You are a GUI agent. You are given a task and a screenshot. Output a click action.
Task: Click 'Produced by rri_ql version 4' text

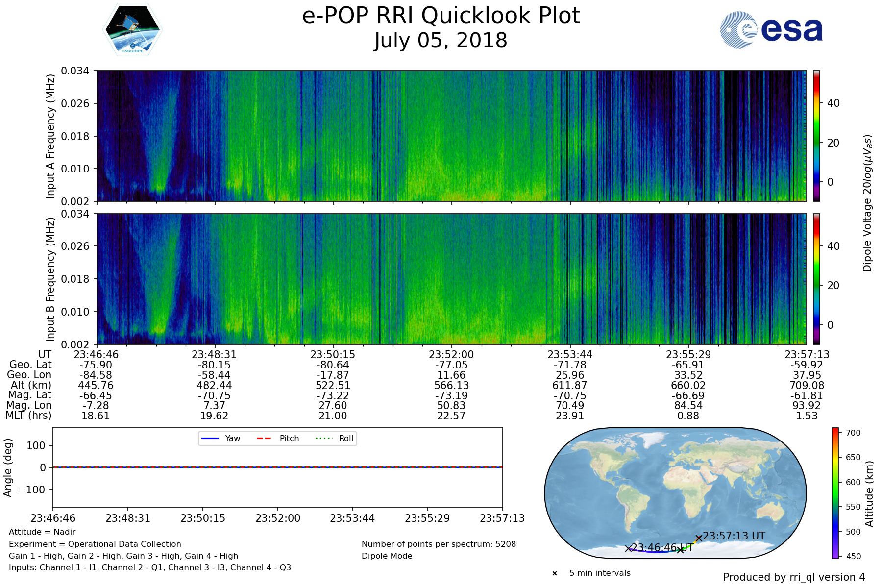tap(794, 577)
